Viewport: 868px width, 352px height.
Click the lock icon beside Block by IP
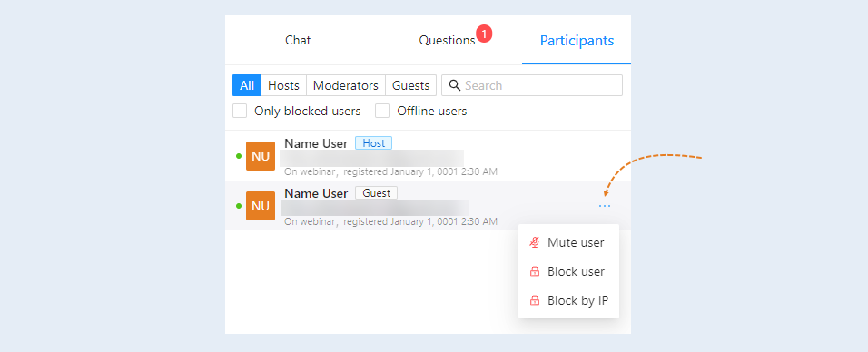534,300
